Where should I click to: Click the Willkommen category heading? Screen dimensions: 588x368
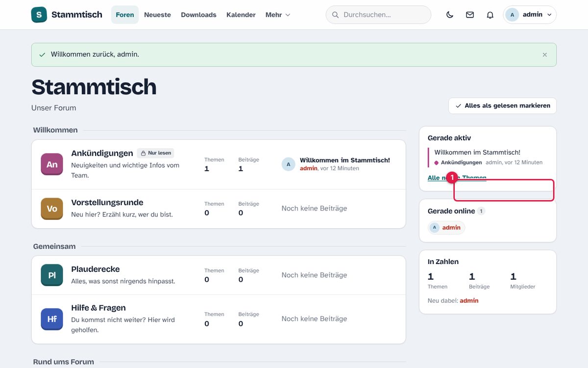[55, 130]
